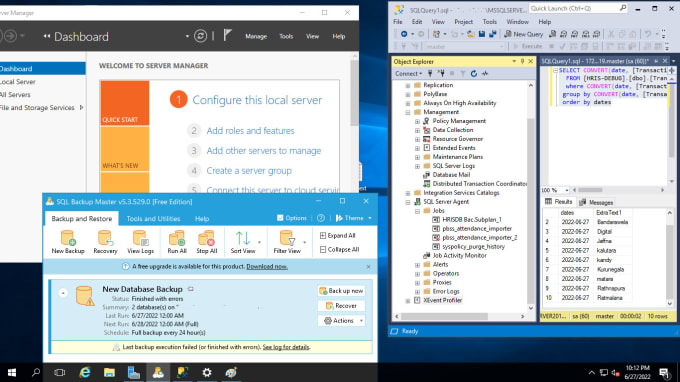Screen dimensions: 680x382
Task: Click the Object Explorer horizontal scrollbar
Action: pos(459,317)
